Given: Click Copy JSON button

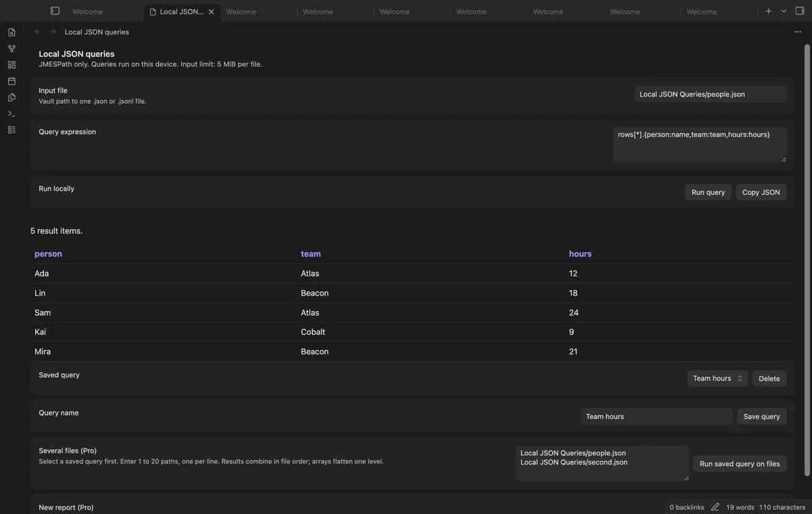Looking at the screenshot, I should (761, 192).
